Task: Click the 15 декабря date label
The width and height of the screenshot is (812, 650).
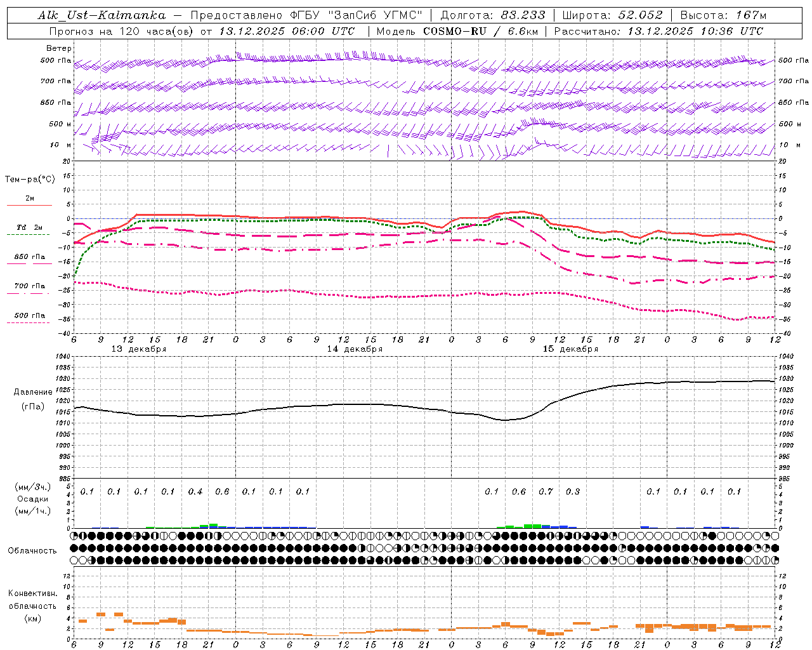Action: click(570, 349)
